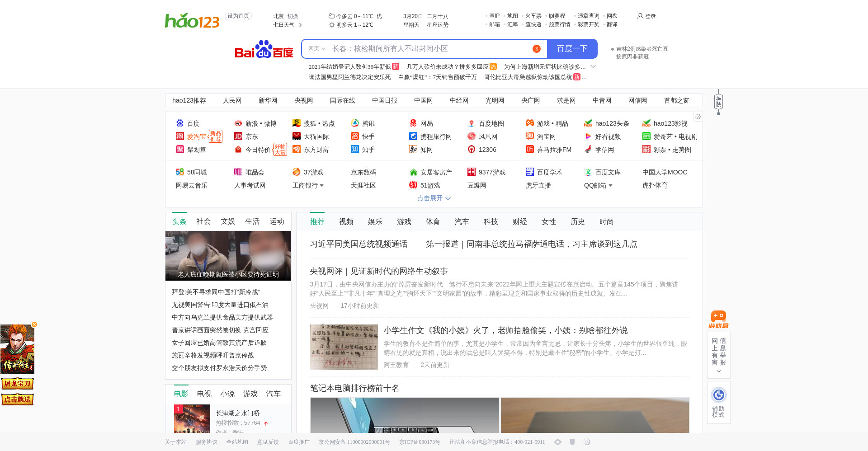Viewport: 868px width, 451px height.
Task: Click the 58同城 icon
Action: click(180, 172)
